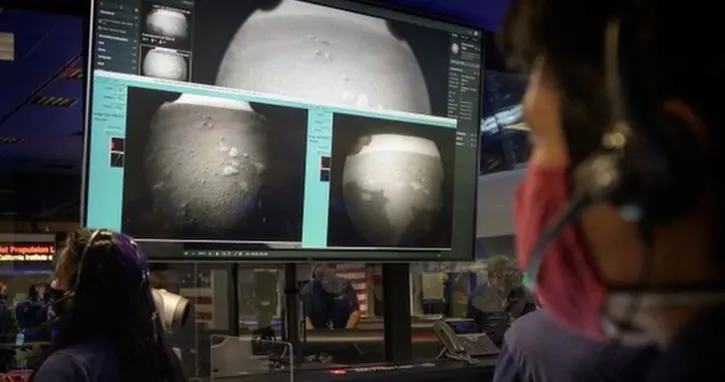Image resolution: width=725 pixels, height=382 pixels.
Task: Click small red thumbnail beside right image
Action: pos(326,163)
